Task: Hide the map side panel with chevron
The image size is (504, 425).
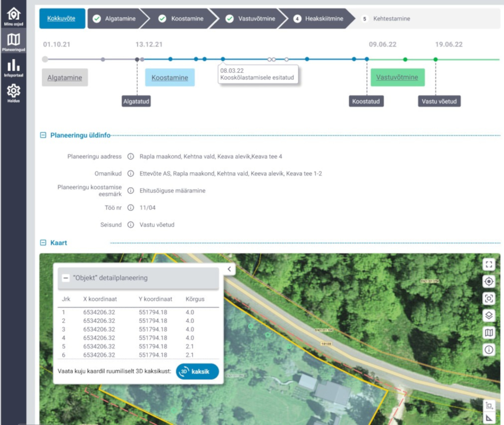Action: click(229, 269)
